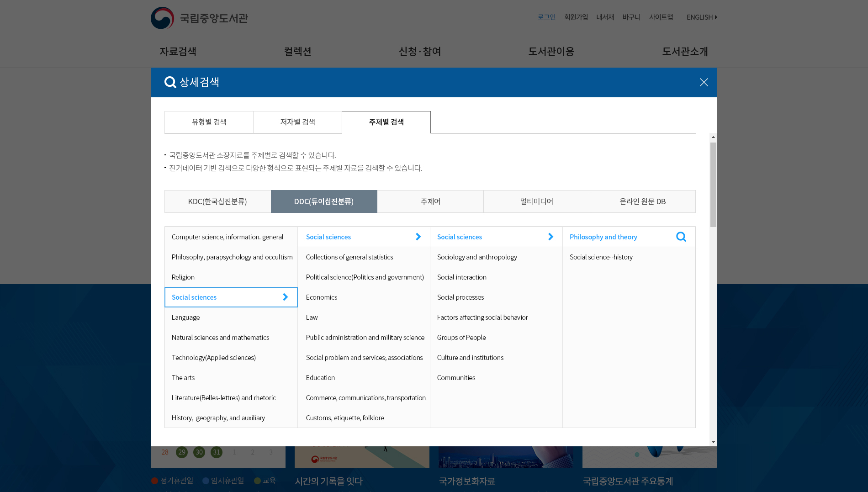Click the magnifier icon beside Philosophy and theory
Viewport: 868px width, 492px height.
click(681, 237)
